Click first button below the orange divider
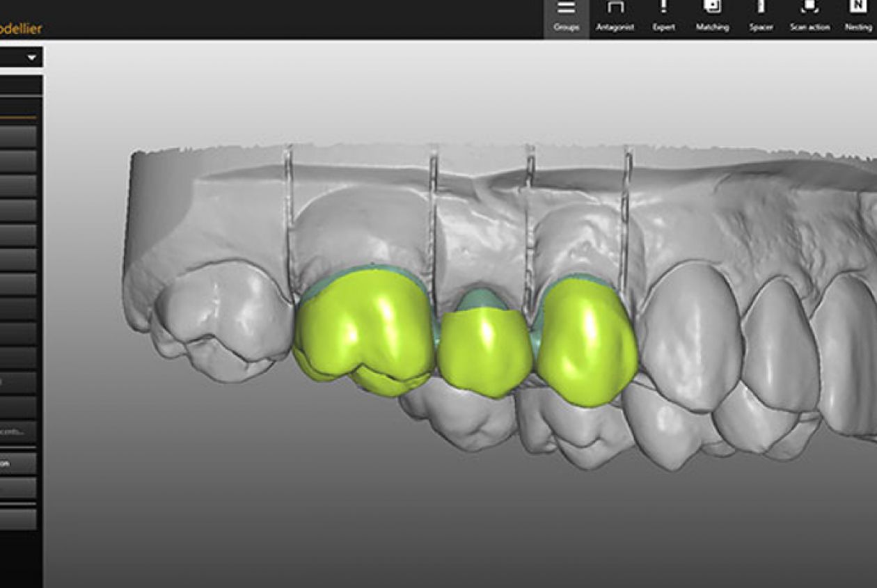This screenshot has width=877, height=588. pos(18,136)
